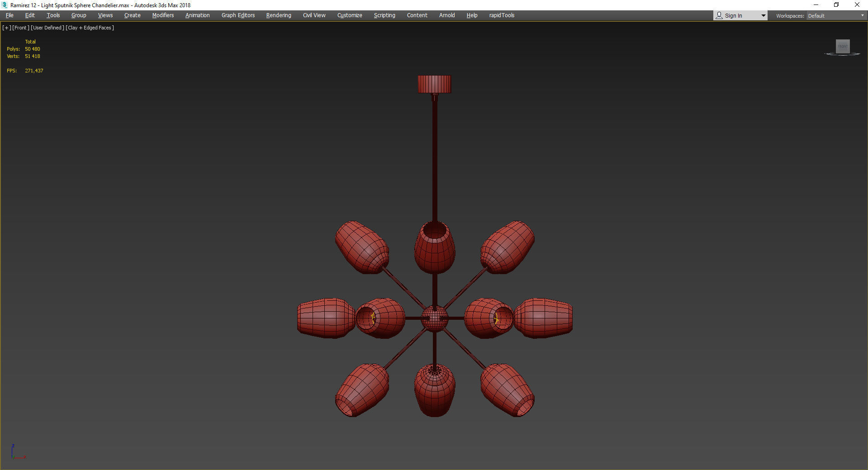This screenshot has height=470, width=868.
Task: Click the [User Defined] viewport label
Action: 47,28
